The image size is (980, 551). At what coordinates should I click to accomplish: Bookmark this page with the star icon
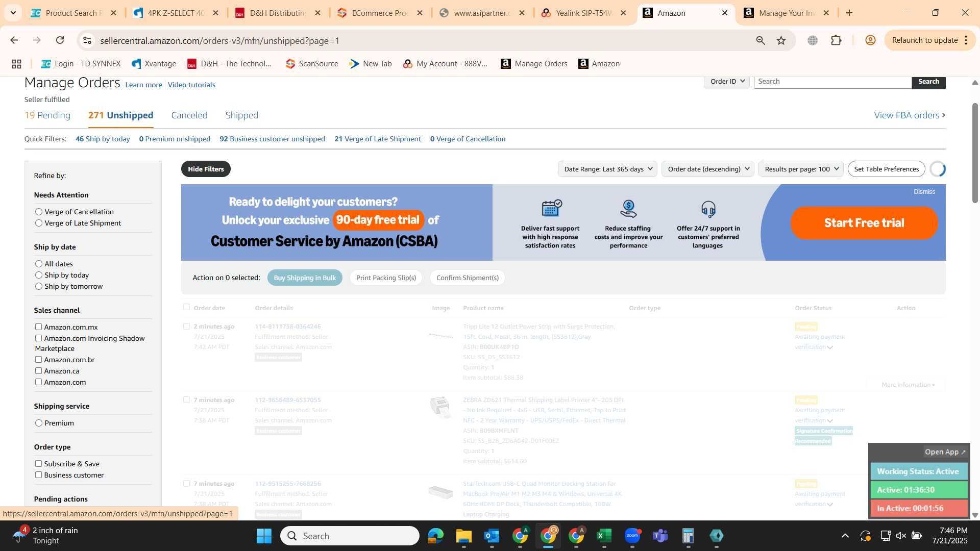pyautogui.click(x=781, y=40)
